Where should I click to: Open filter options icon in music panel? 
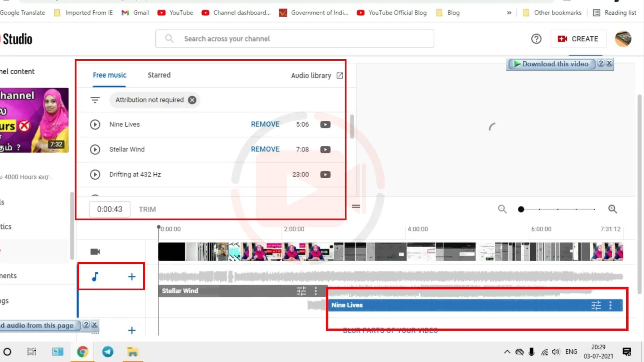(x=95, y=100)
